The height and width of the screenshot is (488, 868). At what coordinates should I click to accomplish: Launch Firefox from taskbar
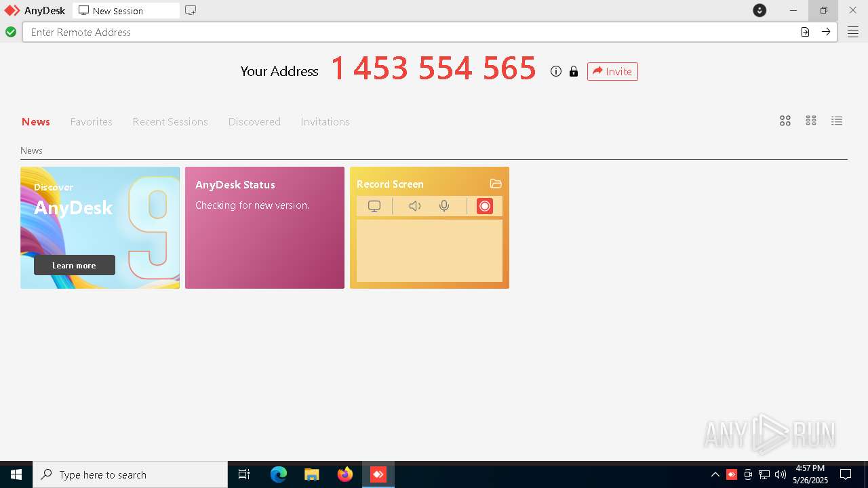coord(345,474)
